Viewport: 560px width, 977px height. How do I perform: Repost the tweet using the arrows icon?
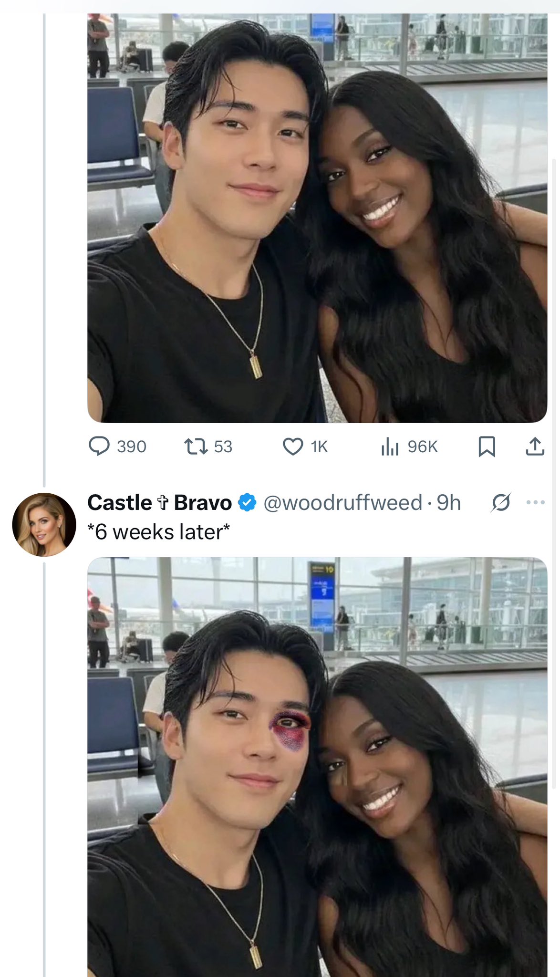(196, 447)
